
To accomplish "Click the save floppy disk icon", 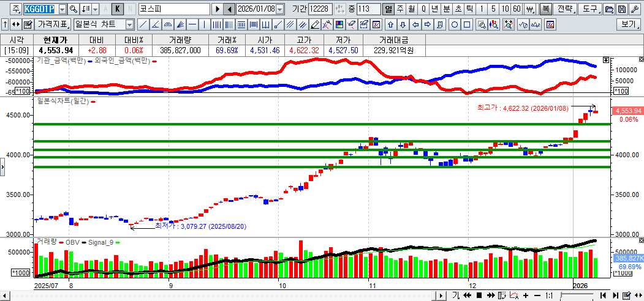I will click(x=621, y=9).
